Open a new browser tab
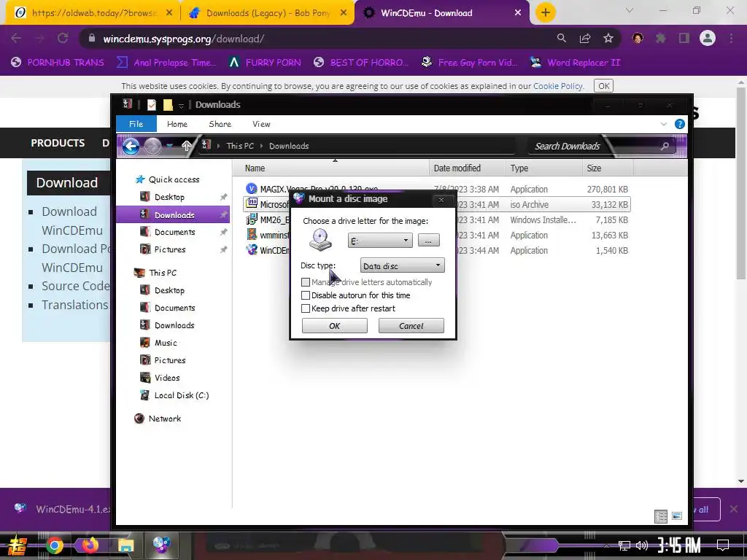The height and width of the screenshot is (560, 747). click(546, 12)
